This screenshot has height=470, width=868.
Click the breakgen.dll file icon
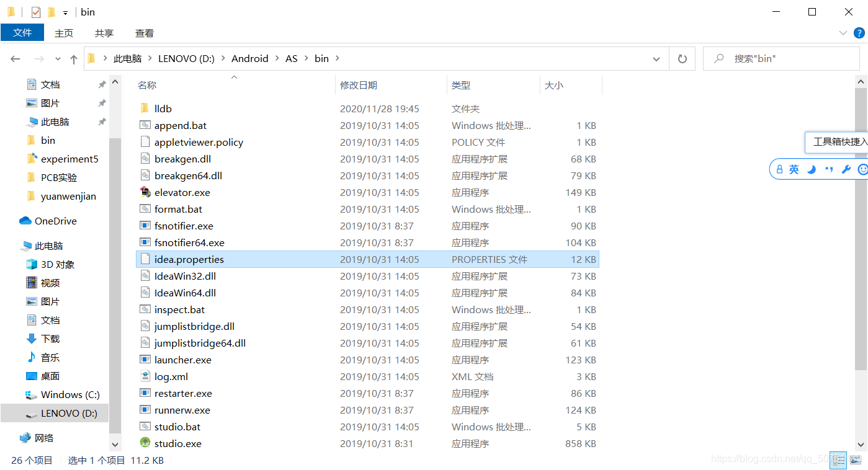(145, 159)
